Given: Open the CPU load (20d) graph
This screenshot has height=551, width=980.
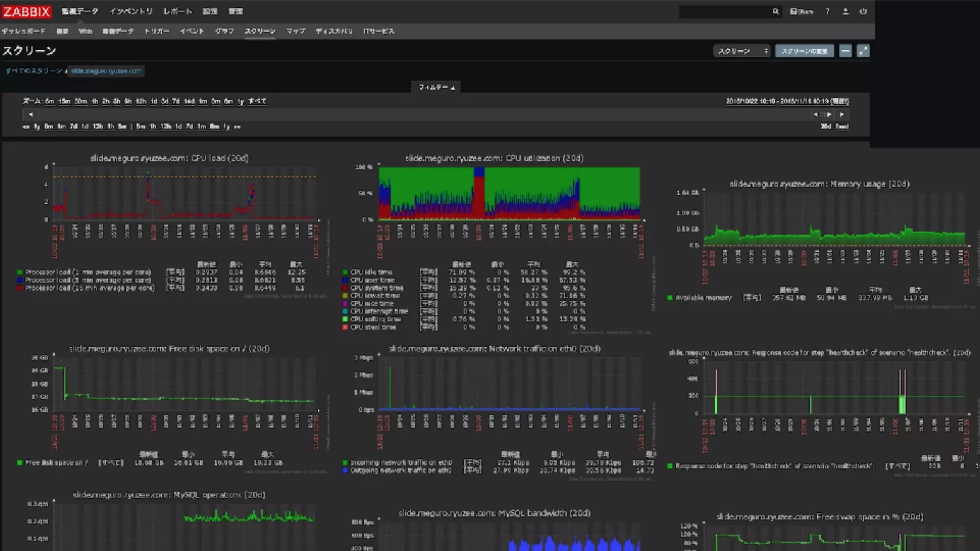Looking at the screenshot, I should [184, 193].
